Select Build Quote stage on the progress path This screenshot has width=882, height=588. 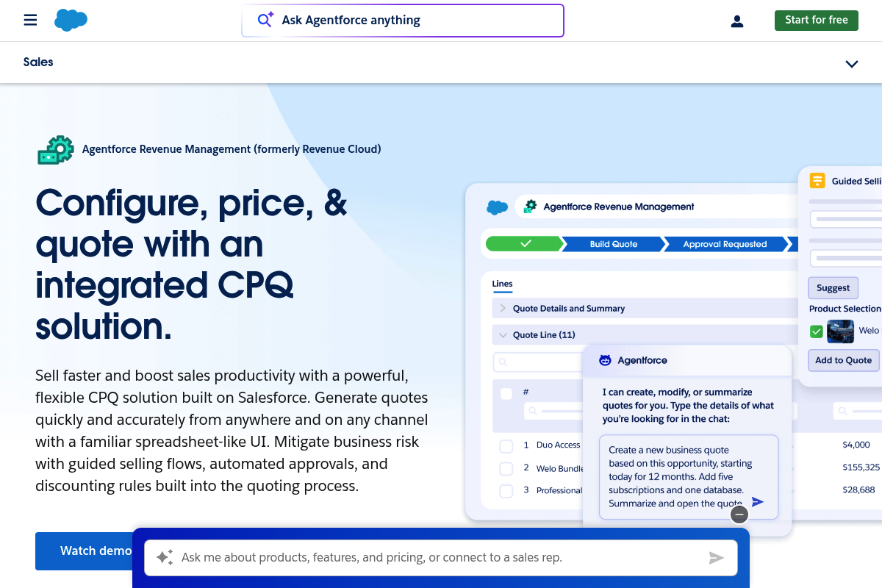(x=612, y=243)
